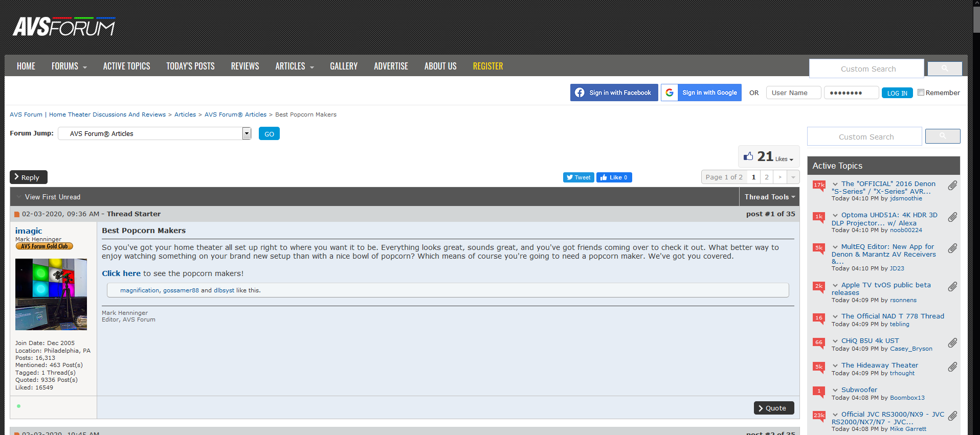Click the thumbs-up 21 Likes icon
The height and width of the screenshot is (435, 980).
[749, 156]
